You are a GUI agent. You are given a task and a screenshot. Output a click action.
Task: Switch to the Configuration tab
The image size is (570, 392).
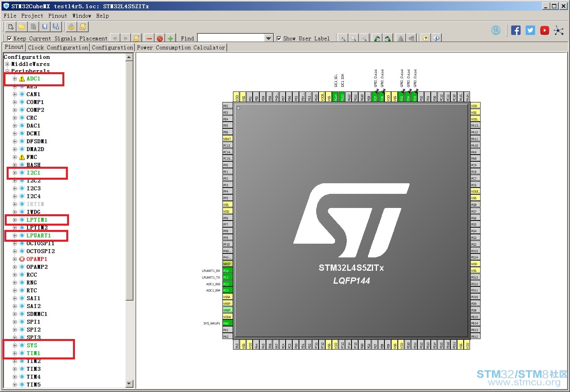tap(113, 47)
